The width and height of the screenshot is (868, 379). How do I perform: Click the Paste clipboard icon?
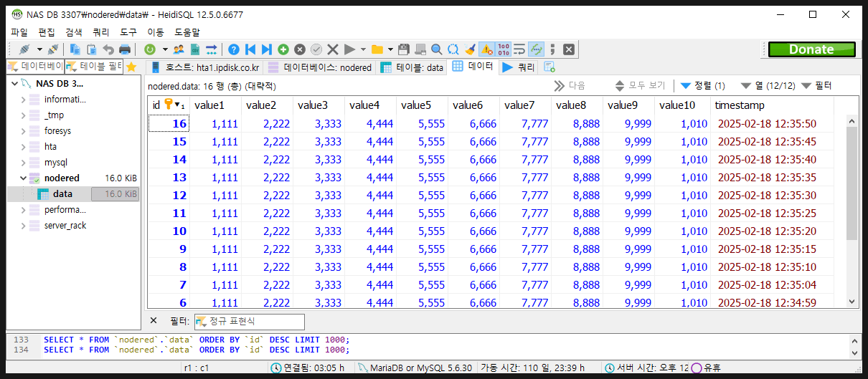click(92, 49)
